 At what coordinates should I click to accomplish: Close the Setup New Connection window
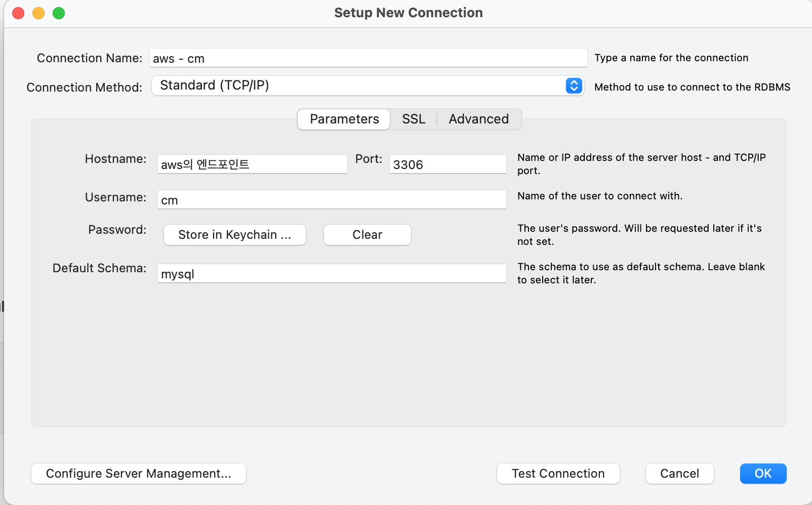click(x=18, y=13)
